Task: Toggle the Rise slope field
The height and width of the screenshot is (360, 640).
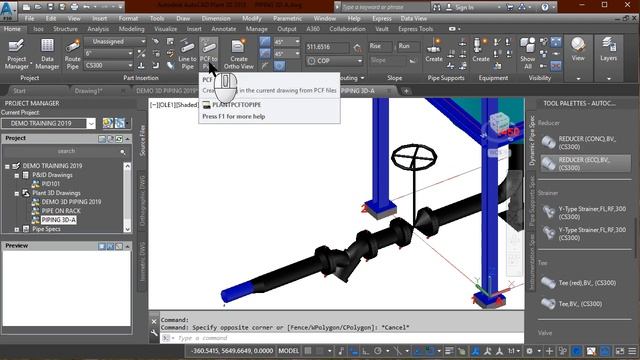Action: [x=380, y=47]
